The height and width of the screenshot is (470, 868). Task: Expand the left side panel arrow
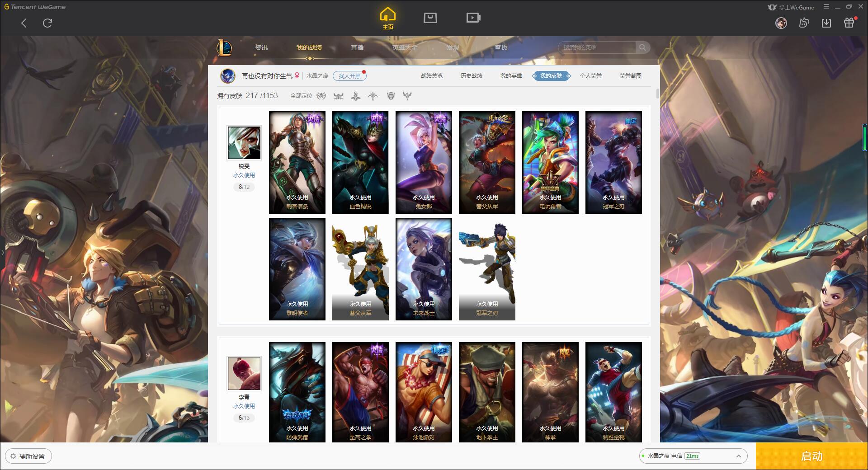pos(2,252)
